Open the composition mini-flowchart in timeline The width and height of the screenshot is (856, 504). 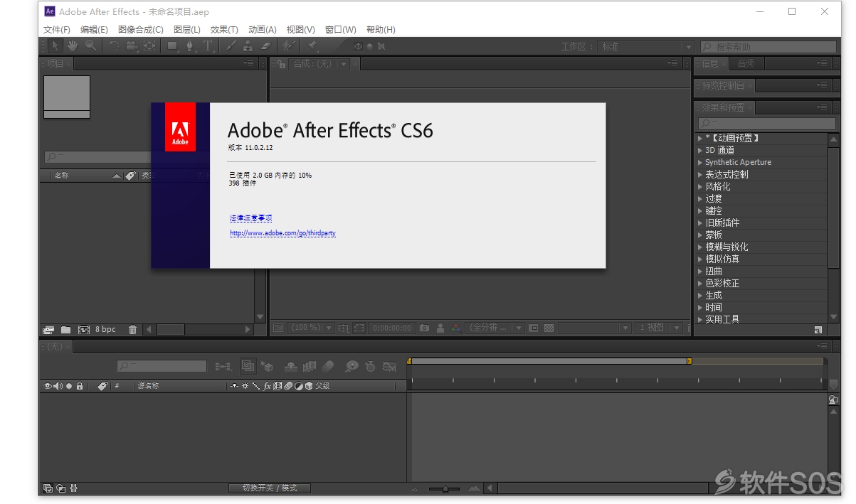tap(224, 367)
